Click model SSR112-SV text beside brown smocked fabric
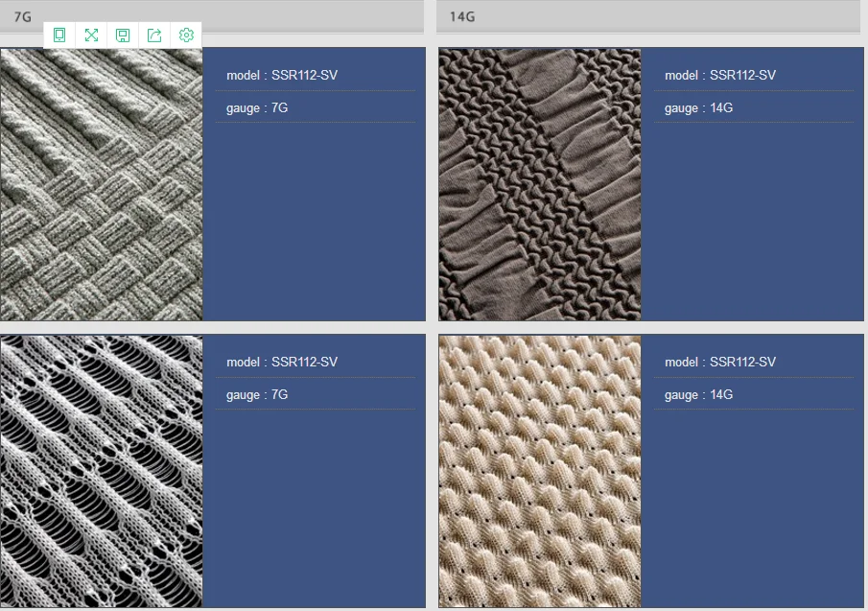 point(720,76)
